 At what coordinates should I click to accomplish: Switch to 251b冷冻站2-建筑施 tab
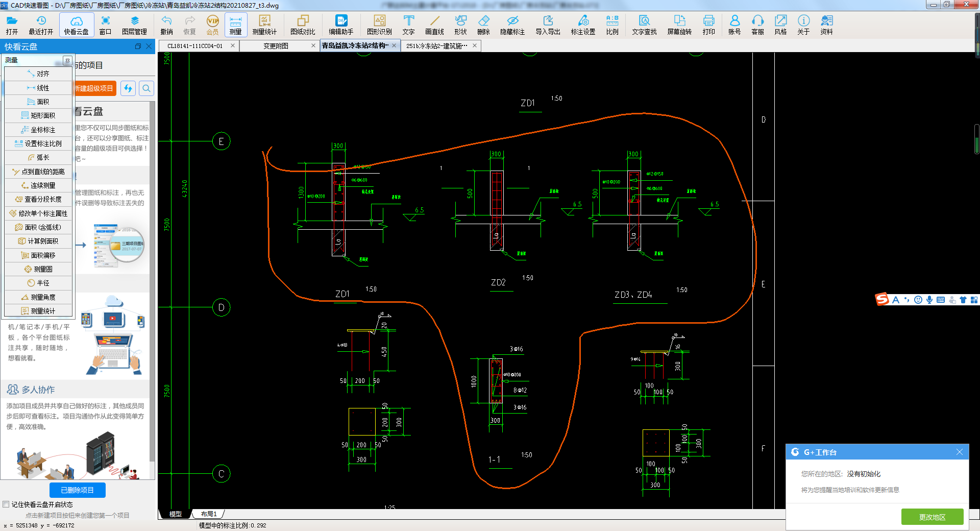pos(437,45)
